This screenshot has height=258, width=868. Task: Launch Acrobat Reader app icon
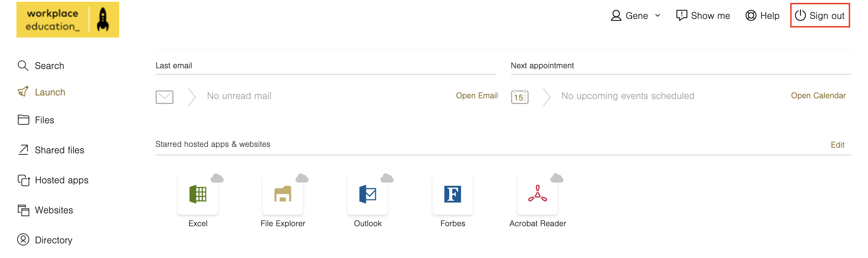[x=538, y=195]
